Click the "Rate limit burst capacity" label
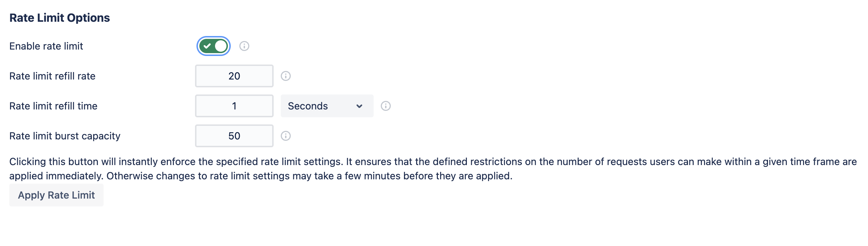868x246 pixels. point(65,136)
